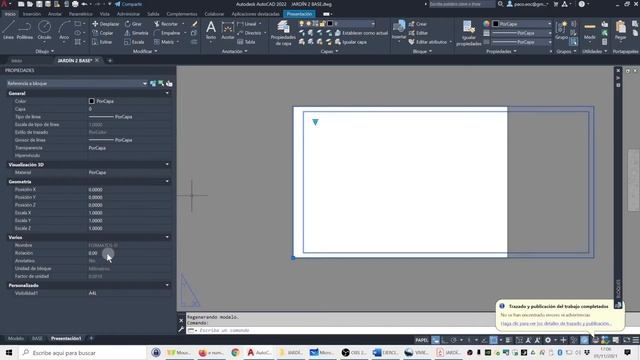Click 'Igualar capa' button
This screenshot has height=360, width=640.
tap(351, 42)
